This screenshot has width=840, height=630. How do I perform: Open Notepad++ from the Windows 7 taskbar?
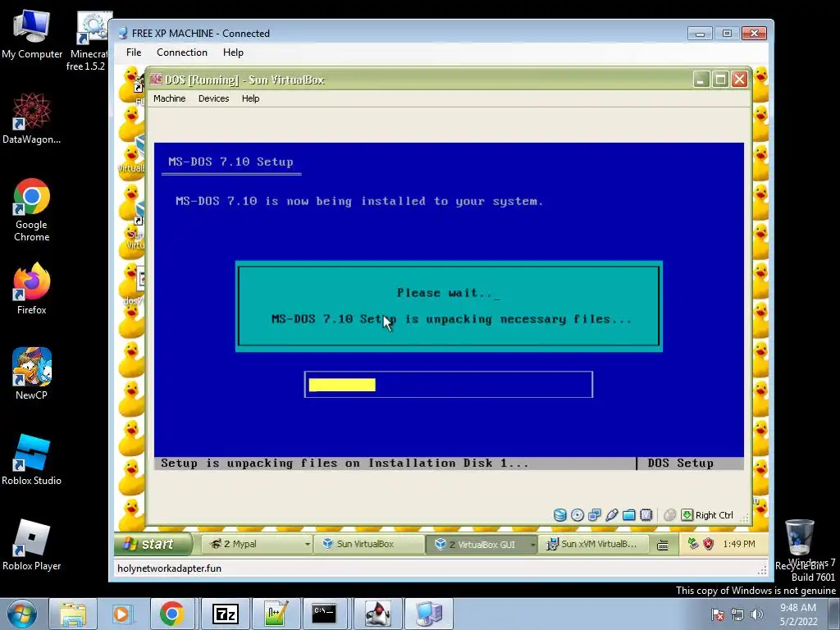(x=276, y=614)
